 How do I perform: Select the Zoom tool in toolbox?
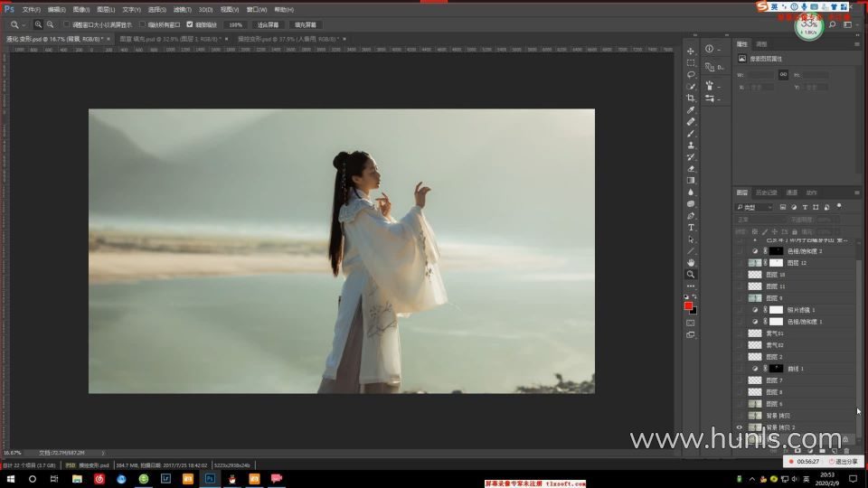(x=690, y=275)
